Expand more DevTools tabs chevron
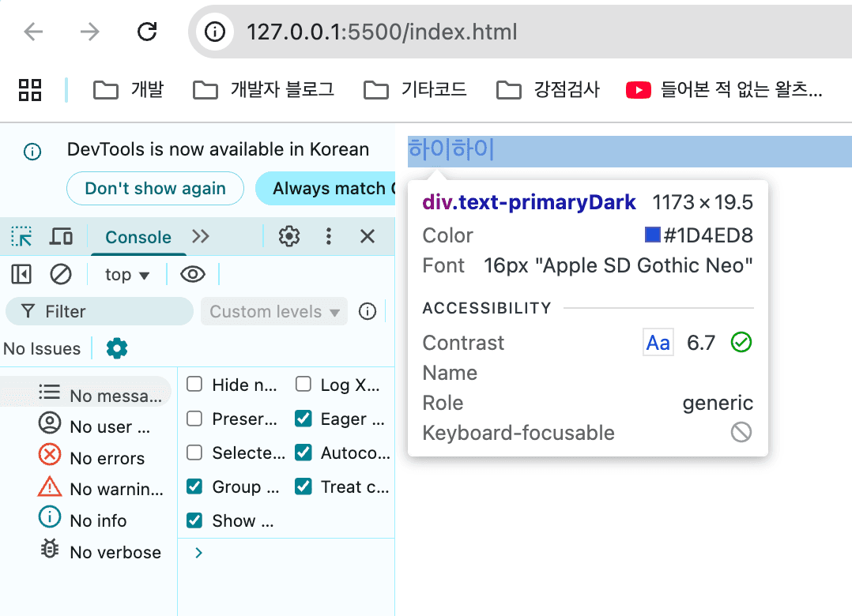852x616 pixels. [201, 237]
